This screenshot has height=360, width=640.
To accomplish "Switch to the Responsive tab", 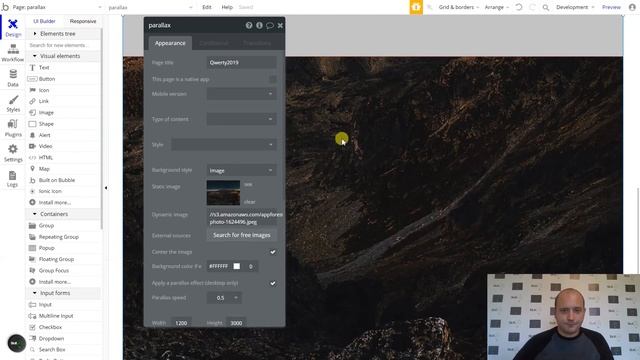I will coord(83,21).
